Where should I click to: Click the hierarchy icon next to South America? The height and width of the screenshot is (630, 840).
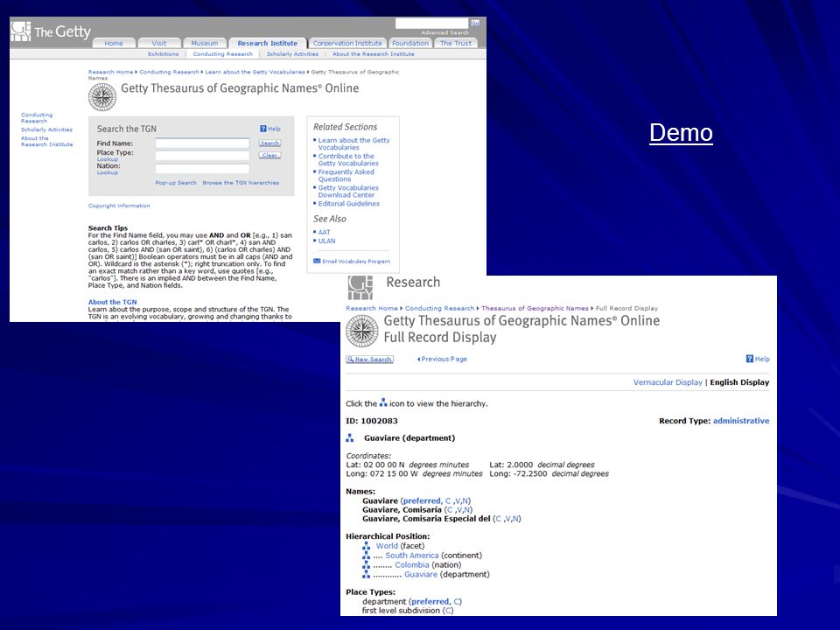point(367,556)
